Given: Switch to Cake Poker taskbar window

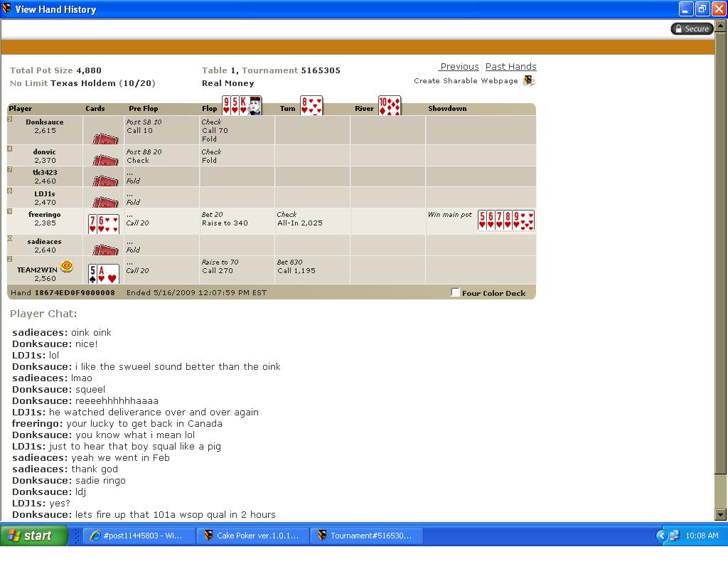Looking at the screenshot, I should coord(252,536).
